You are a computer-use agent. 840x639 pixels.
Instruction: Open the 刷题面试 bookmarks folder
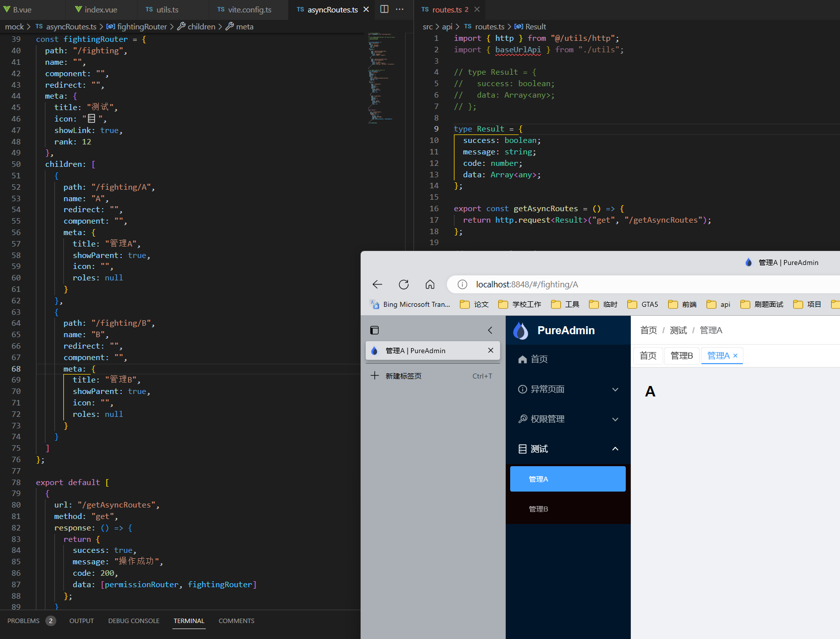point(762,304)
